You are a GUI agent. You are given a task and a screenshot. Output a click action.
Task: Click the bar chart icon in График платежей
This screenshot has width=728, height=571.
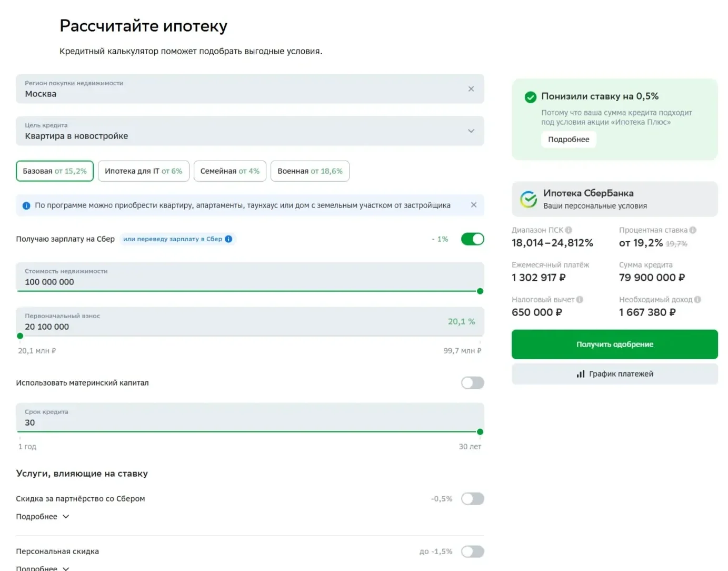pyautogui.click(x=581, y=374)
